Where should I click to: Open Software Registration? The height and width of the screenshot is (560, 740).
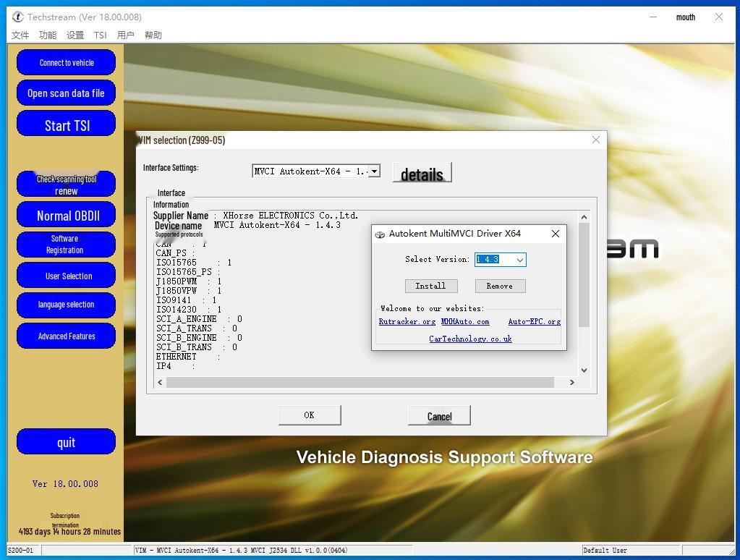(66, 245)
